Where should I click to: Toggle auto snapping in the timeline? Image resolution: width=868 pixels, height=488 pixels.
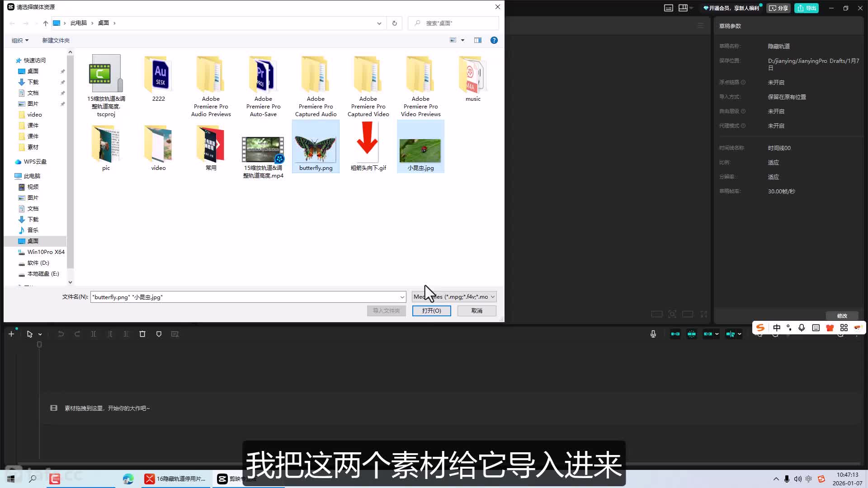pyautogui.click(x=692, y=334)
